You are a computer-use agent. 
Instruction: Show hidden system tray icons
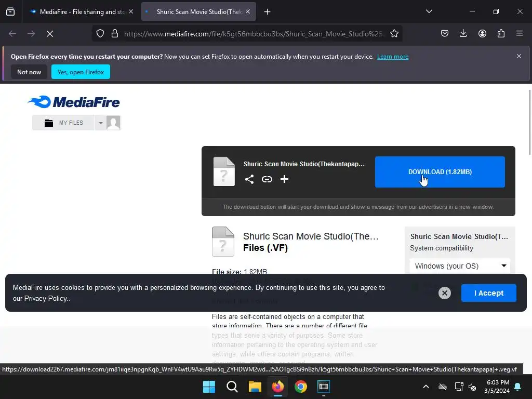coord(426,387)
